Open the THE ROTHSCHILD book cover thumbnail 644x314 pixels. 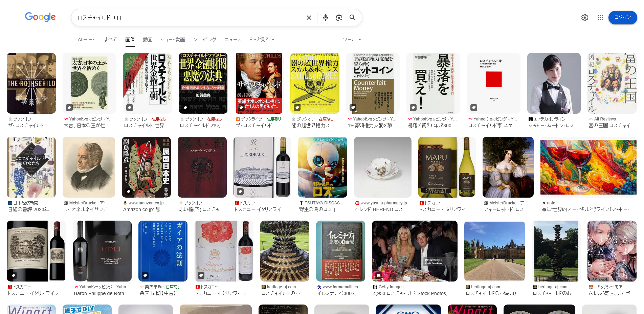coord(31,83)
